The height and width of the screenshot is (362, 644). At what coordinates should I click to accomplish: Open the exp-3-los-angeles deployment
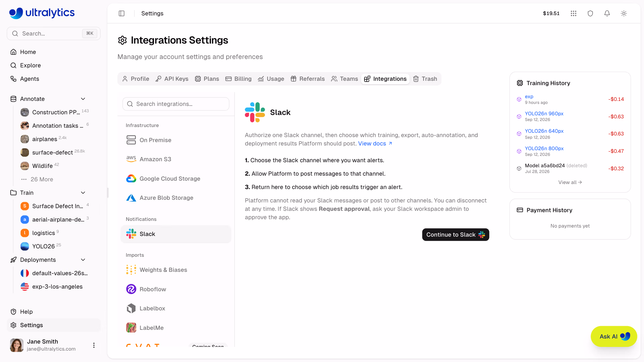pos(57,287)
